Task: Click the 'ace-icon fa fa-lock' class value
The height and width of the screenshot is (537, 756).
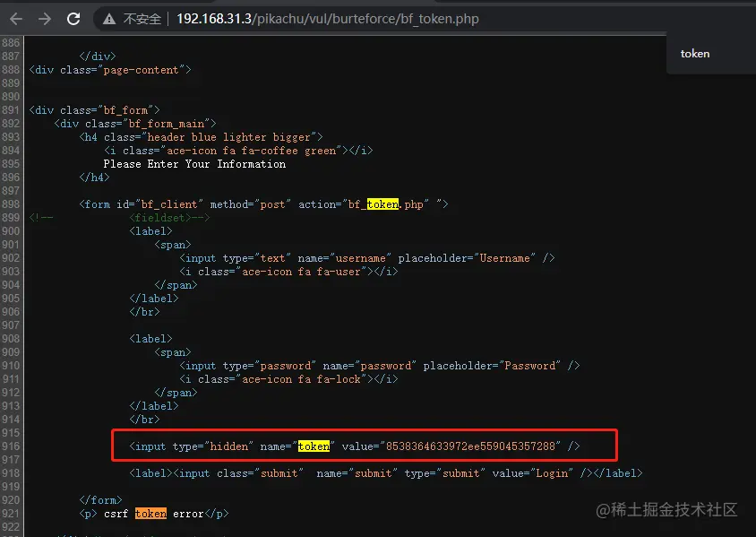Action: click(x=301, y=379)
